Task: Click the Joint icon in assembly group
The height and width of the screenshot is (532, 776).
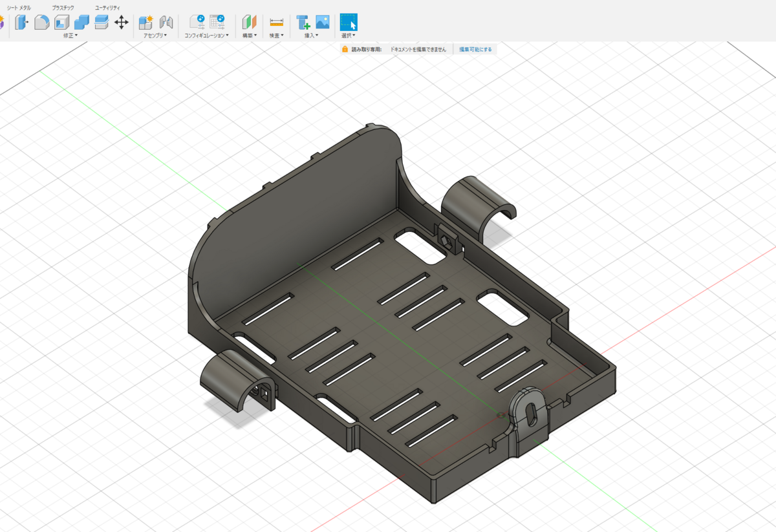Action: (x=166, y=23)
